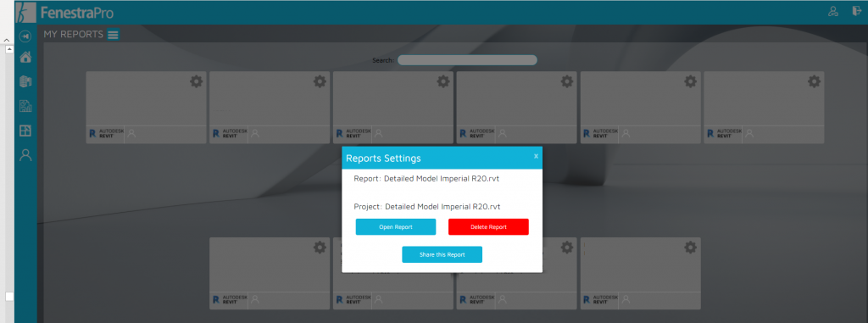Open the window layout icon in sidebar
Viewport: 868px width, 323px height.
(x=25, y=131)
